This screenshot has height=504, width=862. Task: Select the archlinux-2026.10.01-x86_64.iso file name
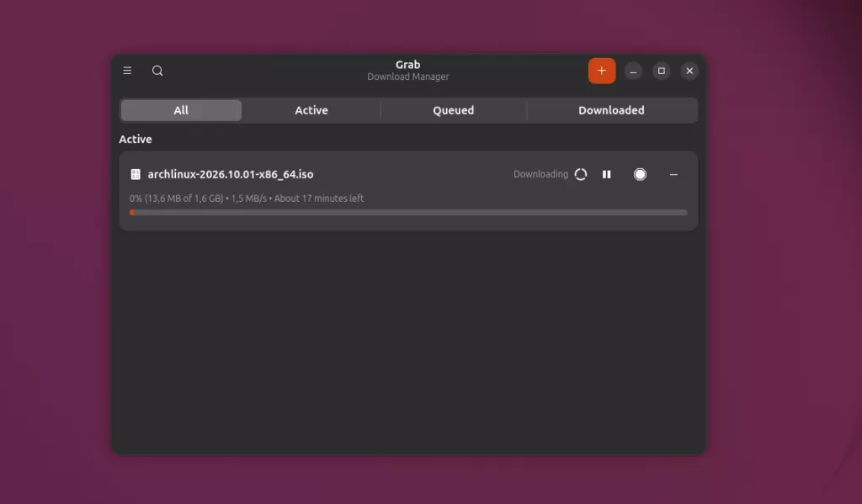pos(231,174)
